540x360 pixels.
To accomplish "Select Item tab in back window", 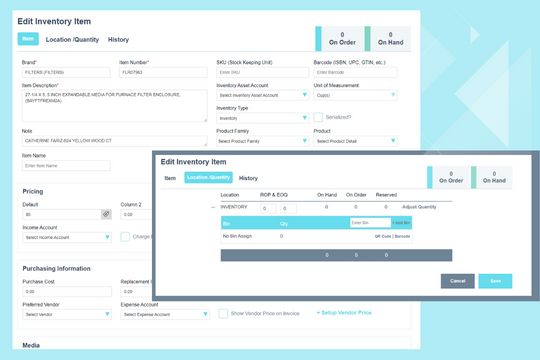I will click(x=28, y=39).
